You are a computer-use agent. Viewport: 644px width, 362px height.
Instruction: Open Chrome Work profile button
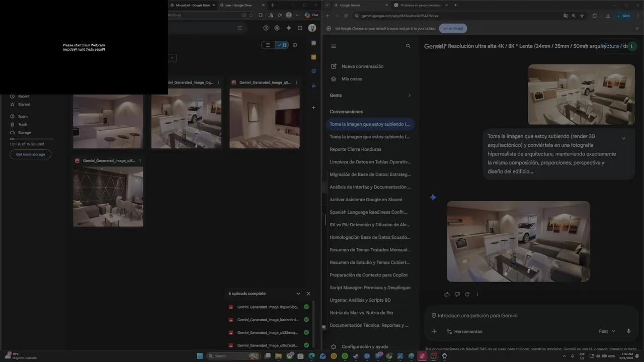[623, 16]
